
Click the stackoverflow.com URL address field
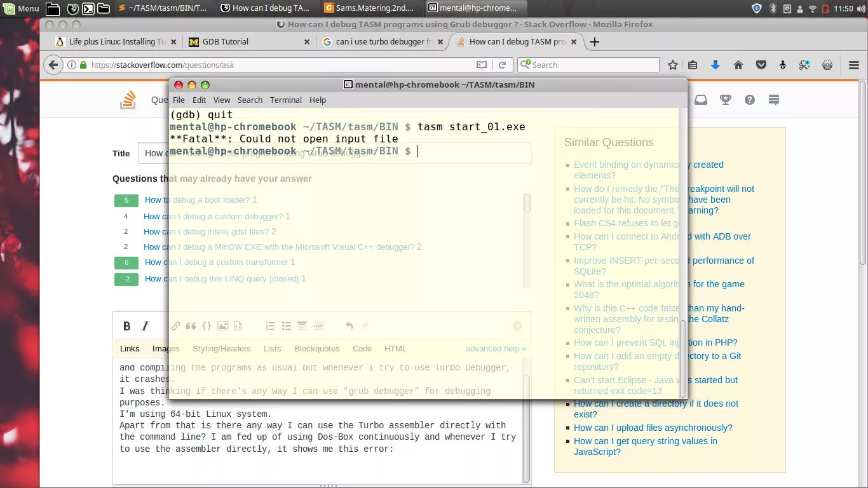(x=280, y=65)
